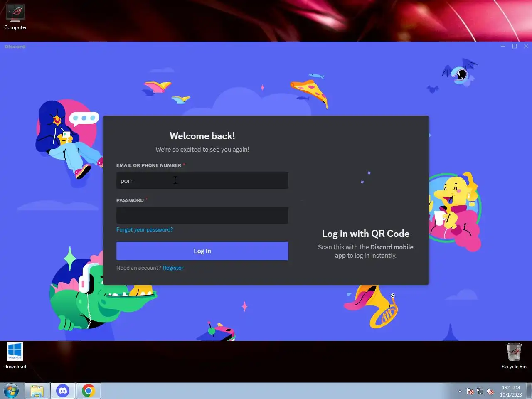This screenshot has width=532, height=399.
Task: Open the clock showing 1:01 PM
Action: pyautogui.click(x=511, y=391)
